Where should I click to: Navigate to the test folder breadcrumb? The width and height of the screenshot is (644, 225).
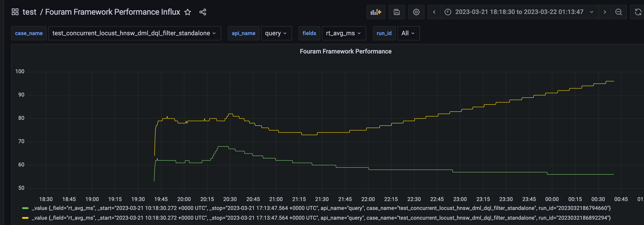click(x=30, y=12)
